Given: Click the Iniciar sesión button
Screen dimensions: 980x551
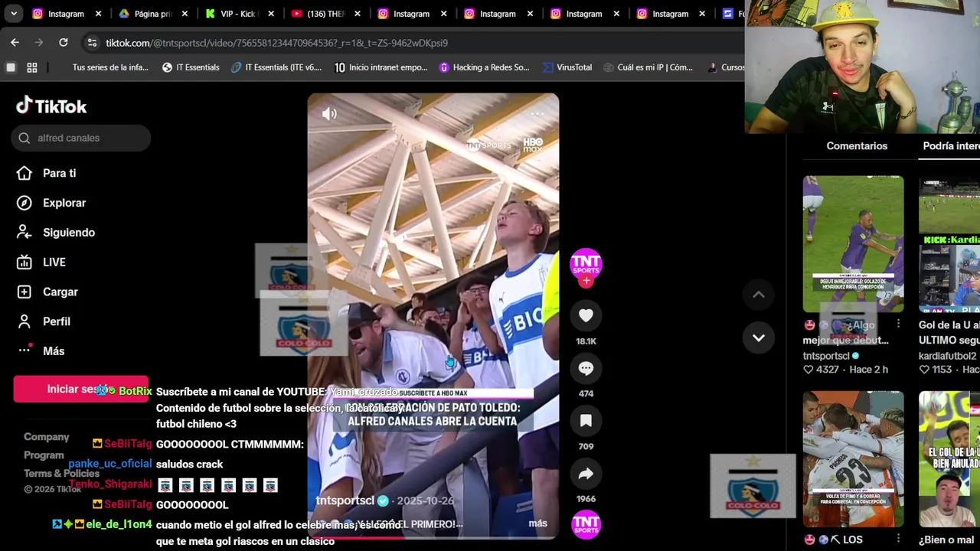Looking at the screenshot, I should coord(81,389).
